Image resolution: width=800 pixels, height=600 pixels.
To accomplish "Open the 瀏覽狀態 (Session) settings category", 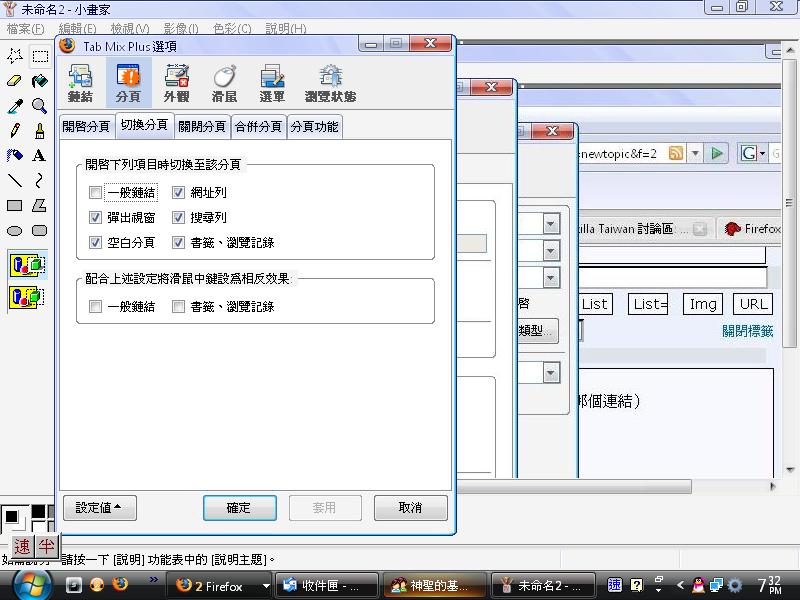I will pyautogui.click(x=330, y=82).
